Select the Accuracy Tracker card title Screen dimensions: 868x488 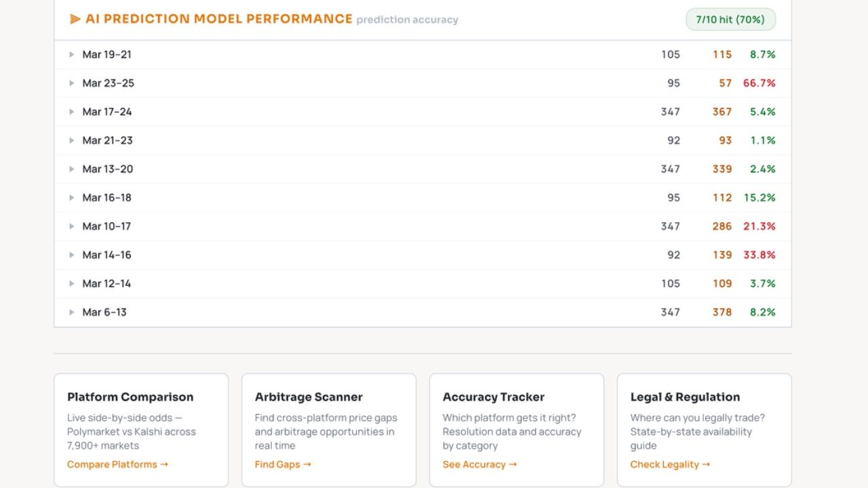point(494,397)
